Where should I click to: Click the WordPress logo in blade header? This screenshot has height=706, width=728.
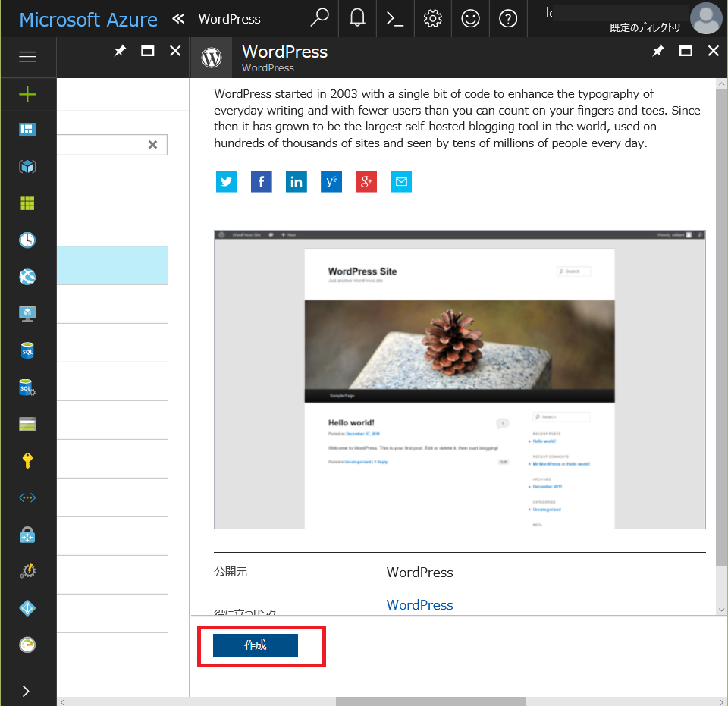pos(212,58)
